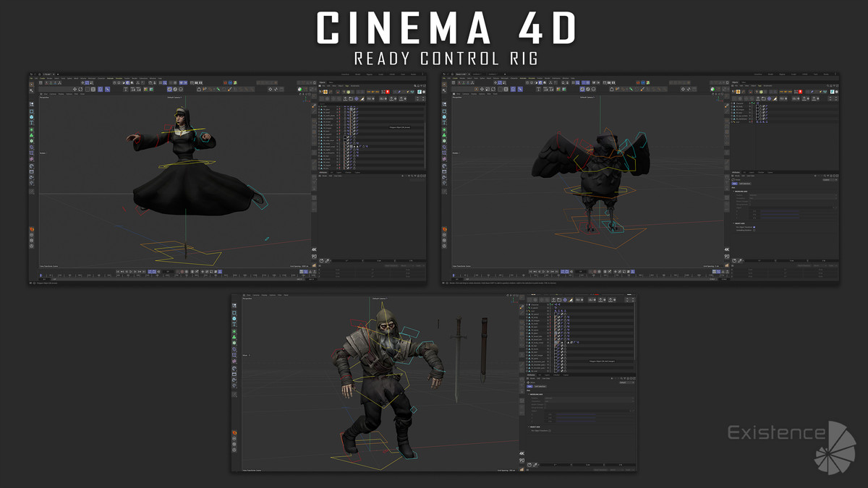868x488 pixels.
Task: Select Text tool icon in warrior window palette
Action: [234, 324]
